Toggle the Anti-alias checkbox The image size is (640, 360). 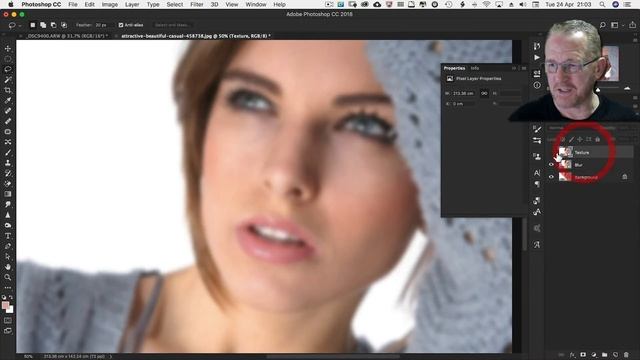(x=121, y=25)
